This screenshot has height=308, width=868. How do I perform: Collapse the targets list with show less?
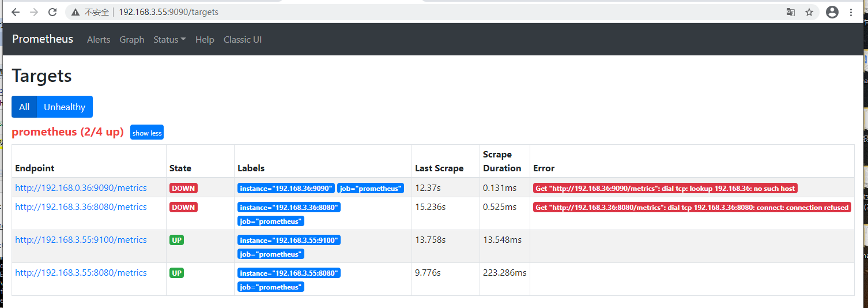(x=147, y=133)
